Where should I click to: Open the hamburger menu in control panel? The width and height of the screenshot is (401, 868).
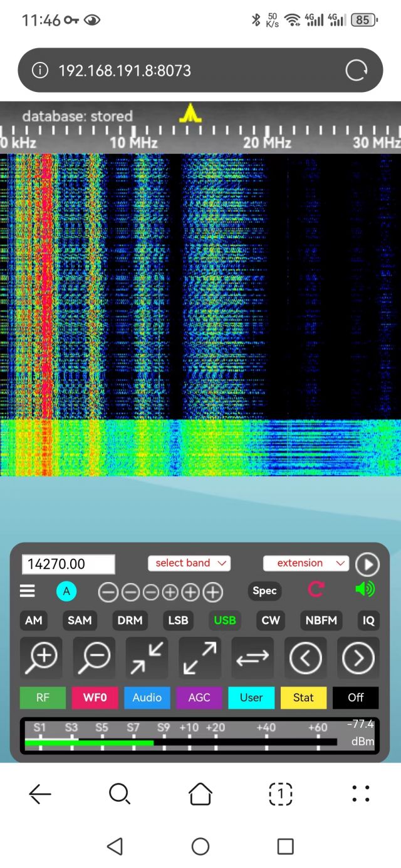(x=27, y=591)
